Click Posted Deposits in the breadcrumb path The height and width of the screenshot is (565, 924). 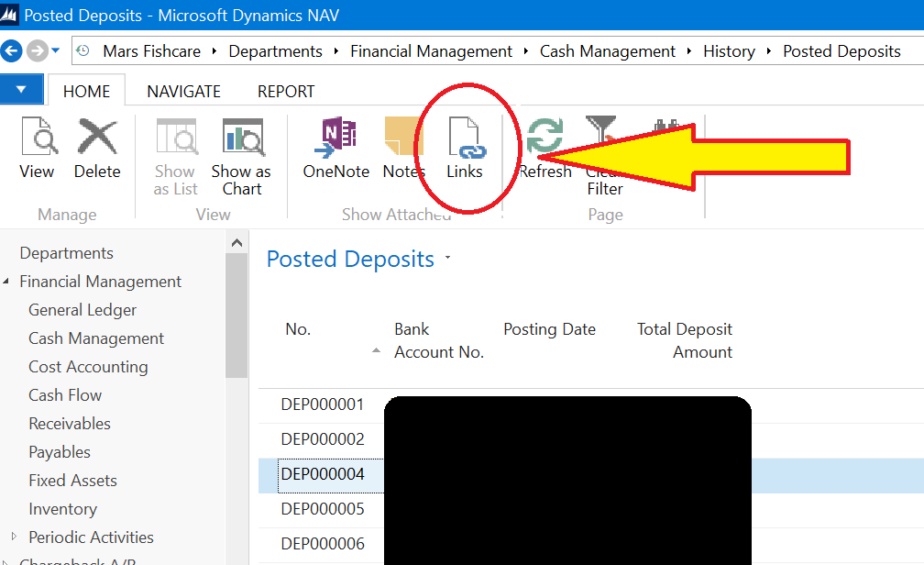[841, 51]
